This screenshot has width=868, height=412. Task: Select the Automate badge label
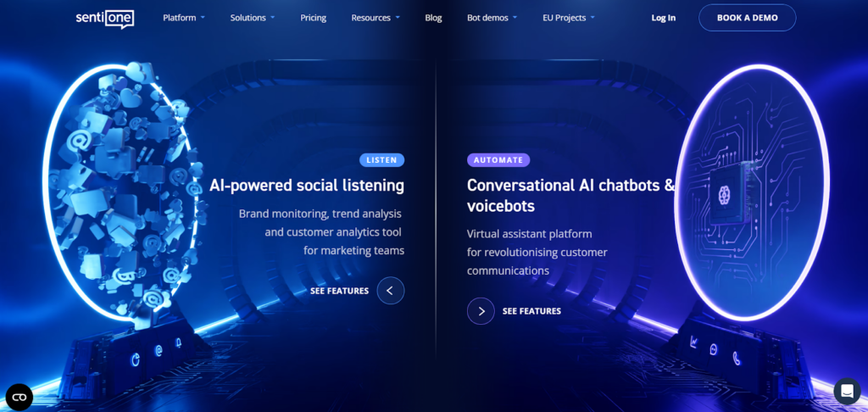[x=498, y=160]
